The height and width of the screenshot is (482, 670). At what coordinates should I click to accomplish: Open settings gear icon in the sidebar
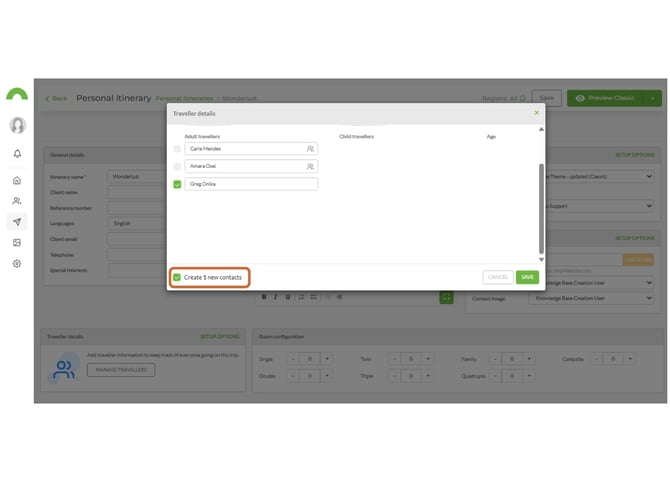click(x=17, y=263)
